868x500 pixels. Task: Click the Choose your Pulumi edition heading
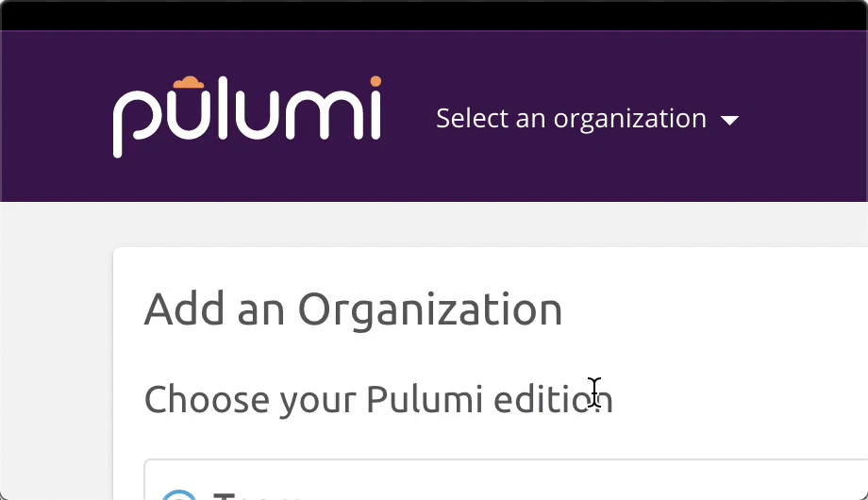click(x=378, y=399)
